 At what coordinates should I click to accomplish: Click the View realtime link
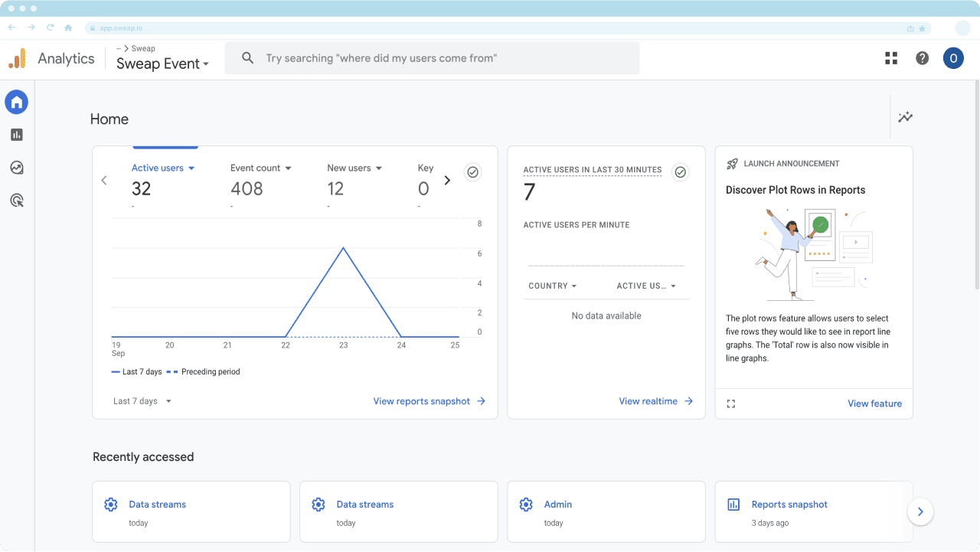pyautogui.click(x=655, y=401)
